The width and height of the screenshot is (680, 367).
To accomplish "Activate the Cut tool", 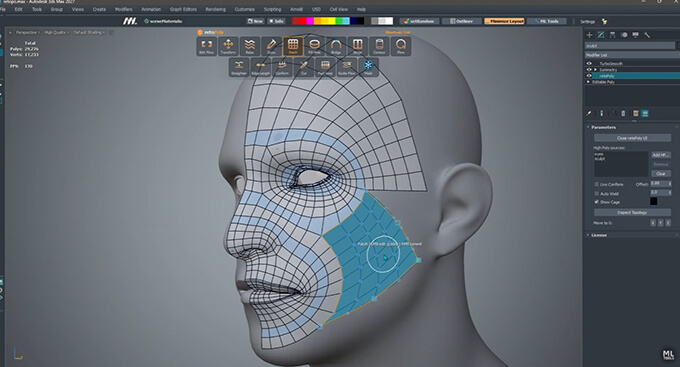I will [x=304, y=67].
